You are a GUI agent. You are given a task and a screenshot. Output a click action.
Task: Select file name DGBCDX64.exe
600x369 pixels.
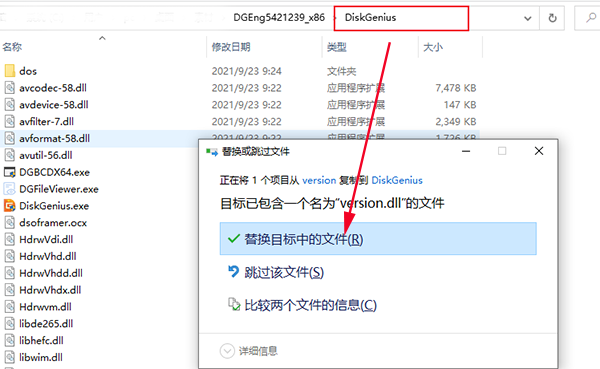(55, 172)
